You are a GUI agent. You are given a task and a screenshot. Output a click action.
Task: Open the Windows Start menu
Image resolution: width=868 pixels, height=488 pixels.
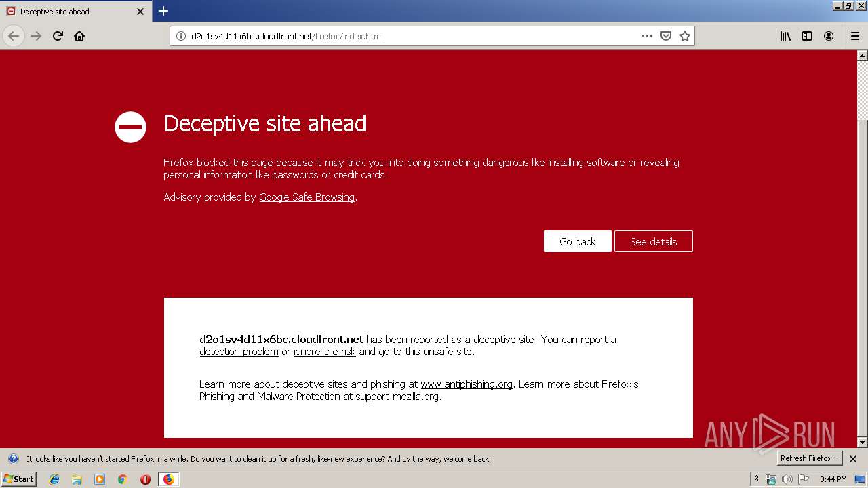click(x=18, y=479)
